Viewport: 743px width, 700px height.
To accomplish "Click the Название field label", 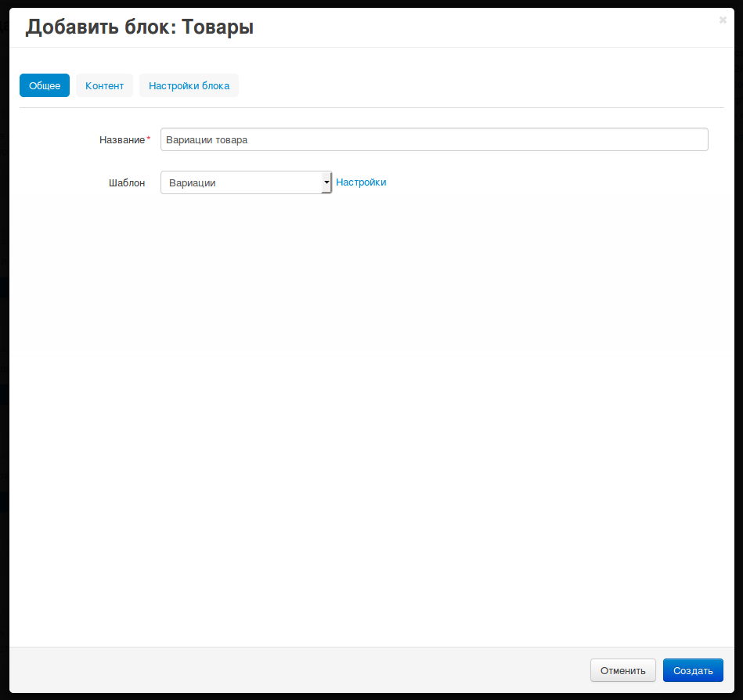I will click(122, 139).
